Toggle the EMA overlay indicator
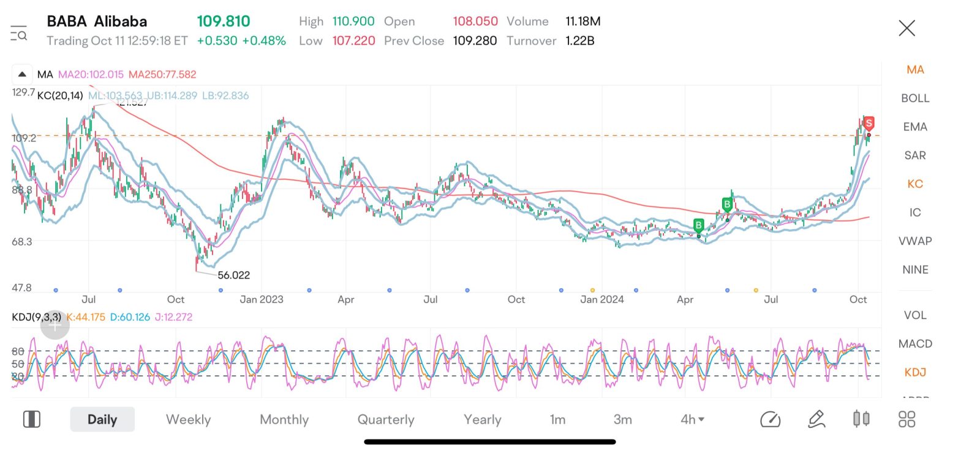 pos(915,127)
